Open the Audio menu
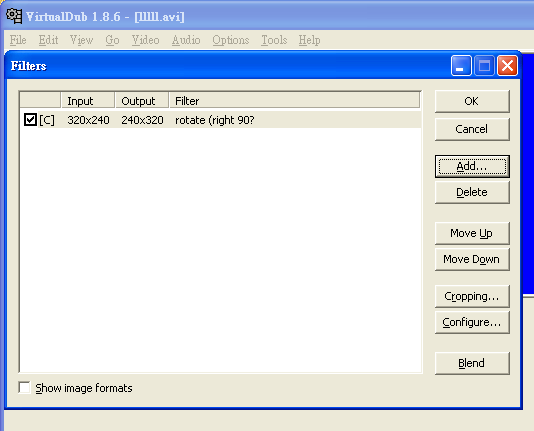 coord(186,40)
